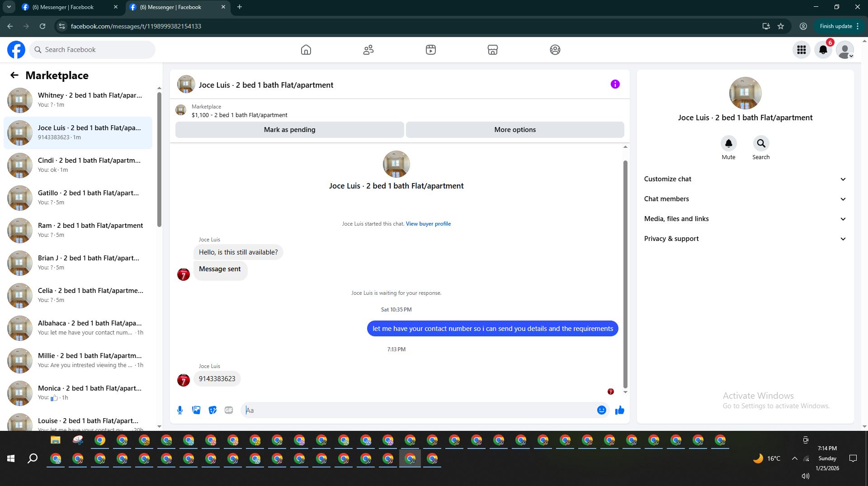This screenshot has width=868, height=486.
Task: Open notifications bell with 6 badge
Action: pyautogui.click(x=823, y=50)
